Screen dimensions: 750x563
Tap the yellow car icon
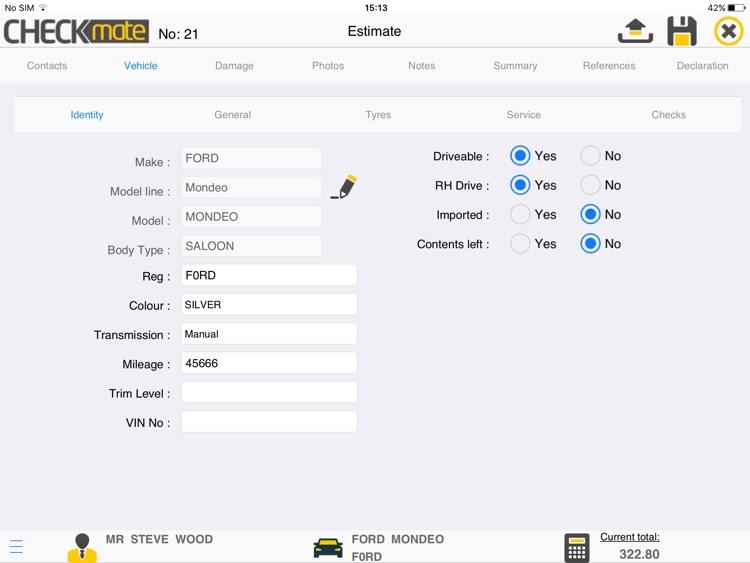tap(328, 548)
